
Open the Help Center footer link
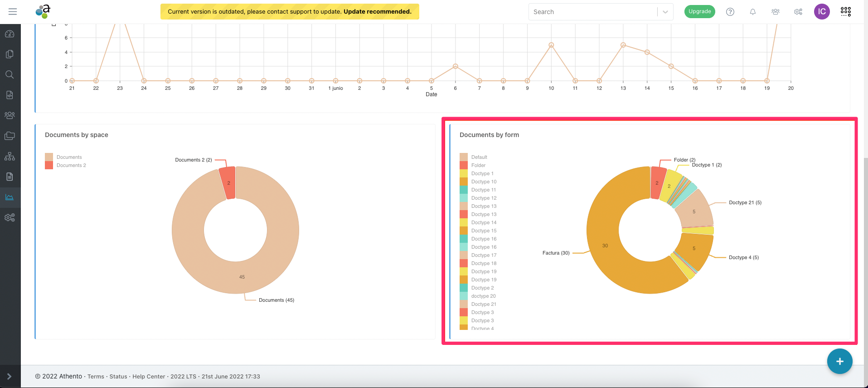pos(149,377)
